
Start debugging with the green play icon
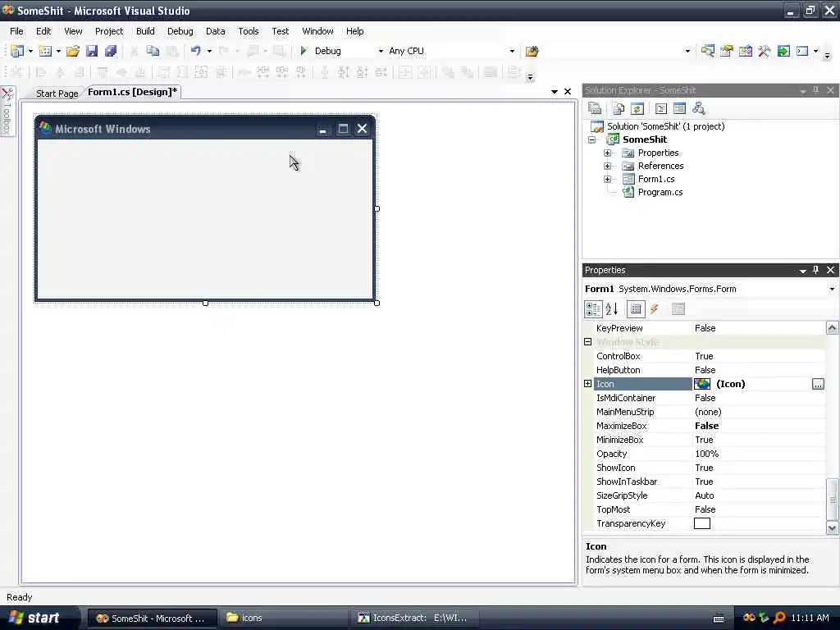pos(304,51)
